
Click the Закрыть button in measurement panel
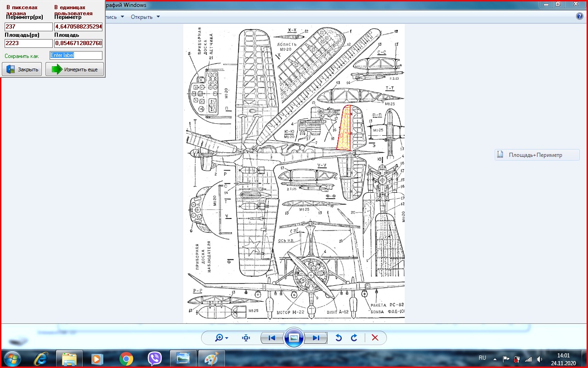click(x=22, y=69)
